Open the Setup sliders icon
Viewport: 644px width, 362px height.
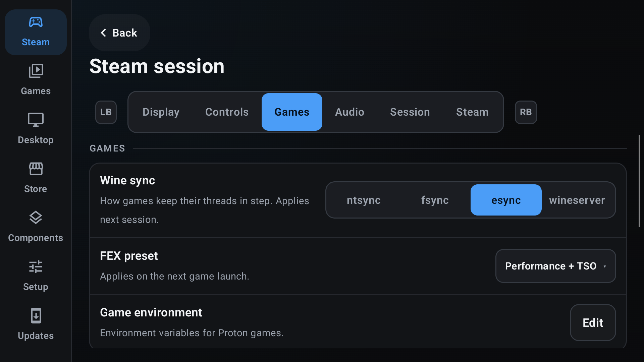(36, 266)
